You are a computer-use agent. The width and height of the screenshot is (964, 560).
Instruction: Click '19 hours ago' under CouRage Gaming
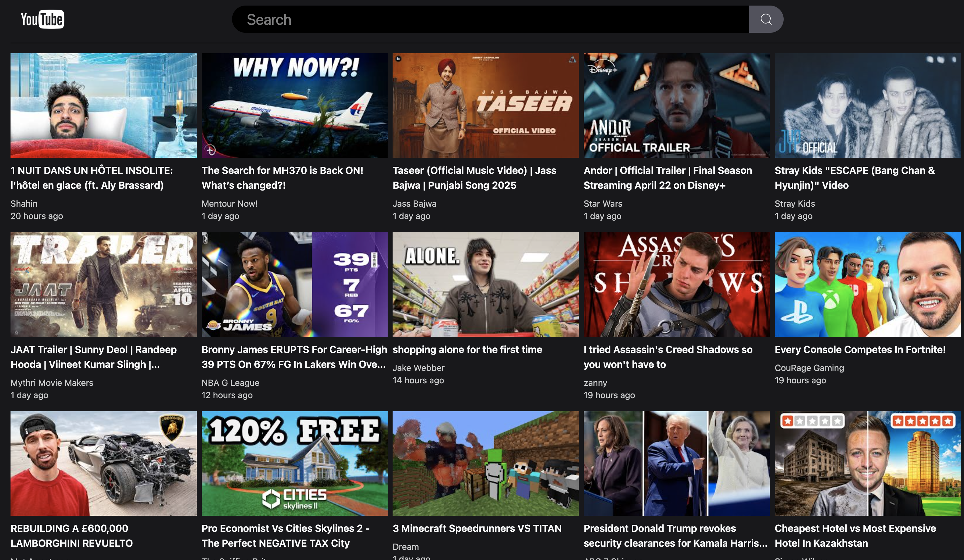pyautogui.click(x=800, y=380)
